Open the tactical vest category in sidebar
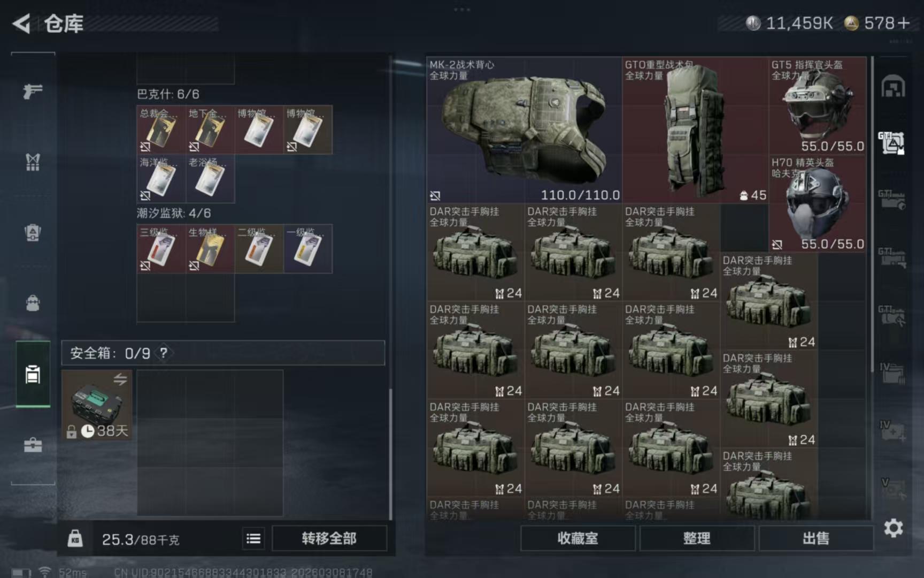This screenshot has height=578, width=924. point(33,162)
